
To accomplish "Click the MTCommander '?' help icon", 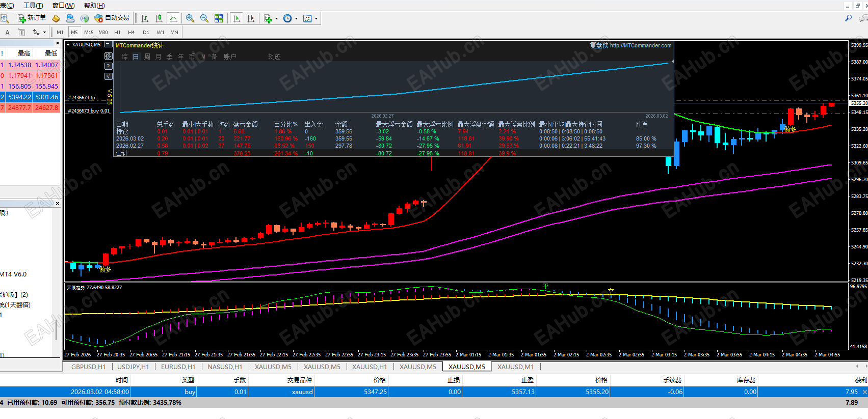I will (x=108, y=66).
